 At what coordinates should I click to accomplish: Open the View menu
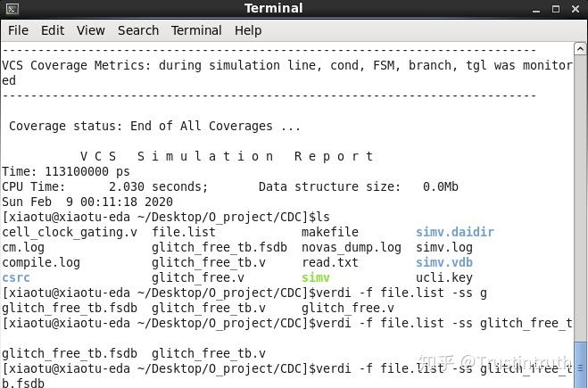91,30
